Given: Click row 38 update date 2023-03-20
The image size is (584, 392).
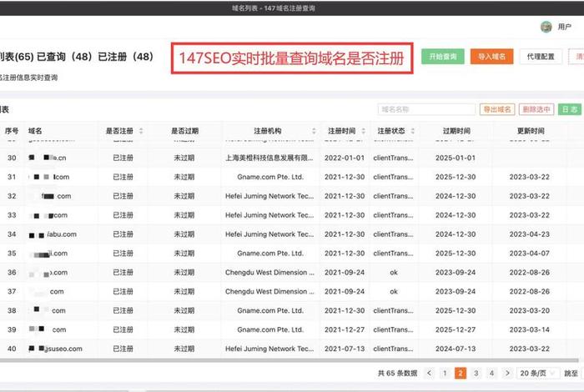Looking at the screenshot, I should 530,310.
